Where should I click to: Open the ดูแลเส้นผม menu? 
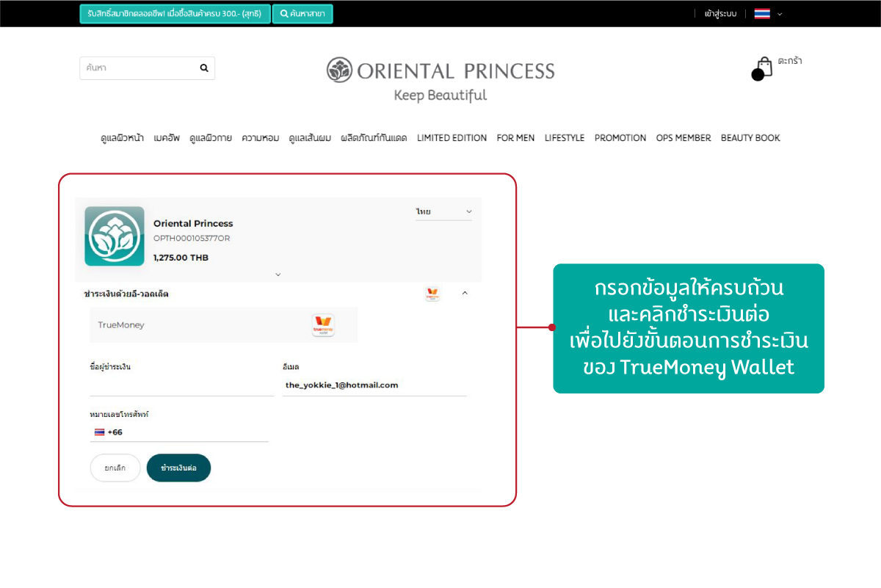coord(310,137)
